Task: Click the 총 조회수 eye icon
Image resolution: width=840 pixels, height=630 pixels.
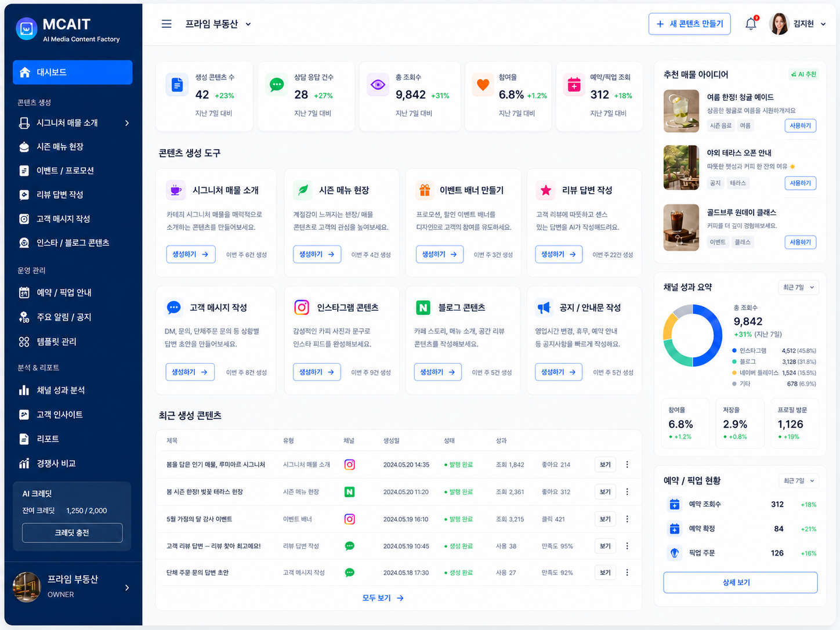Action: point(378,85)
